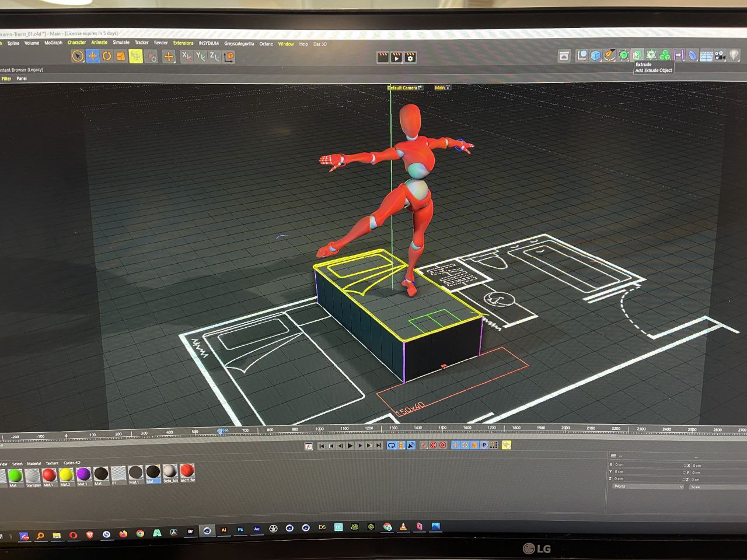Activate the Scale tool
Image resolution: width=747 pixels, height=560 pixels.
(121, 56)
